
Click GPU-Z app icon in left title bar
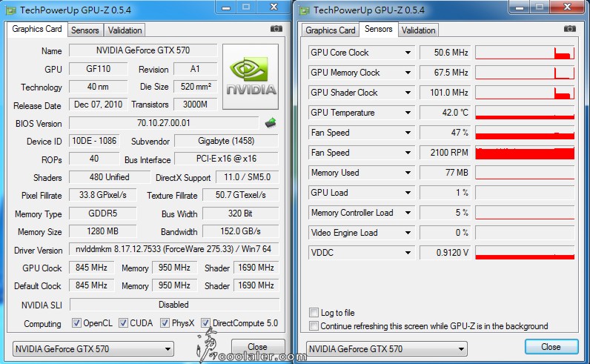[10, 10]
